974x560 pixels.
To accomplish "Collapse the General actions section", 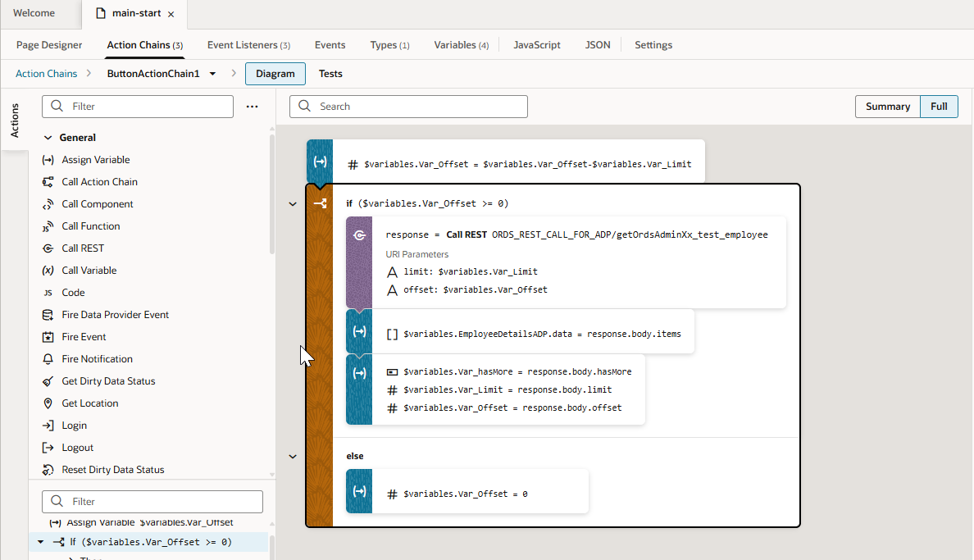I will [x=48, y=138].
